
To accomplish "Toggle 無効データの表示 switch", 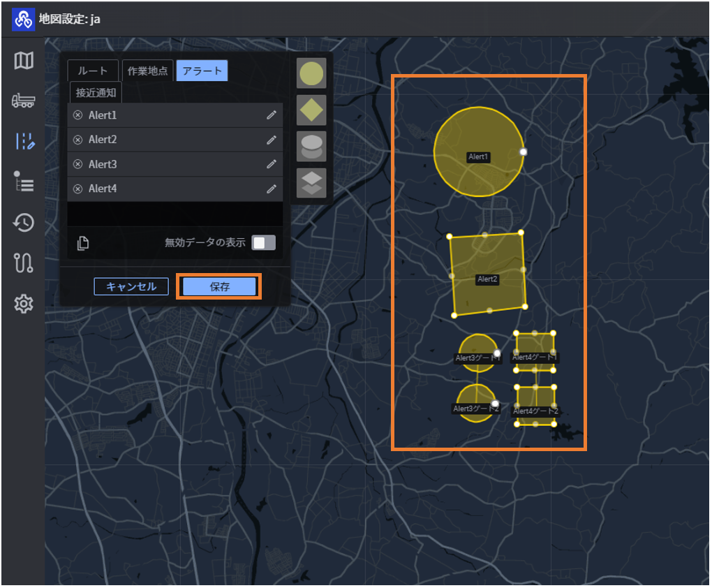I will tap(264, 242).
